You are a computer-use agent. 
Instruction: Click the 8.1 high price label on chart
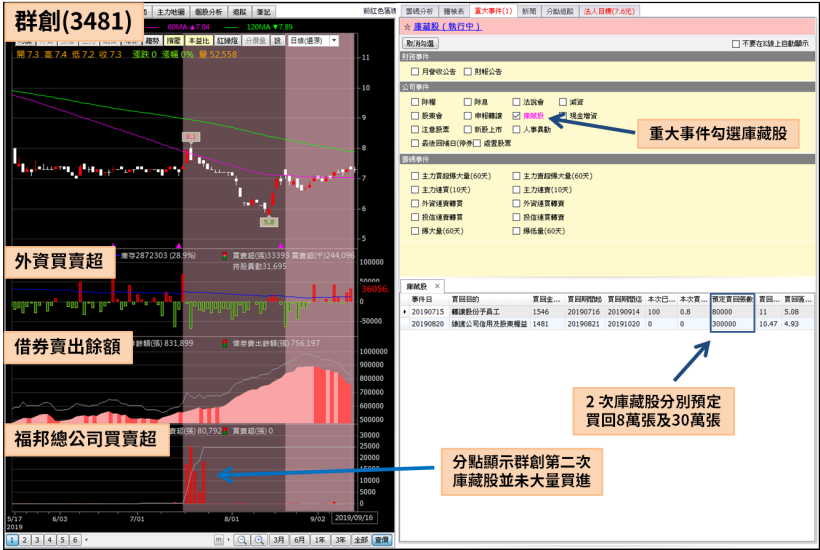[190, 137]
